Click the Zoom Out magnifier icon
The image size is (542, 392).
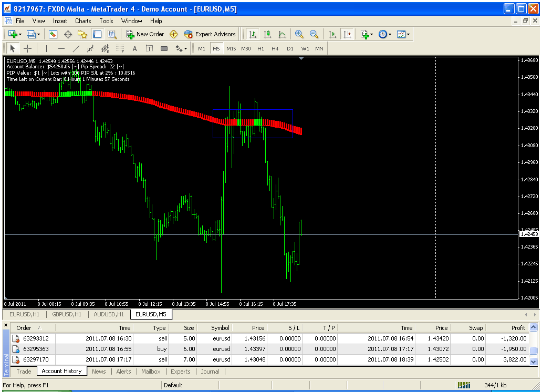[x=314, y=34]
